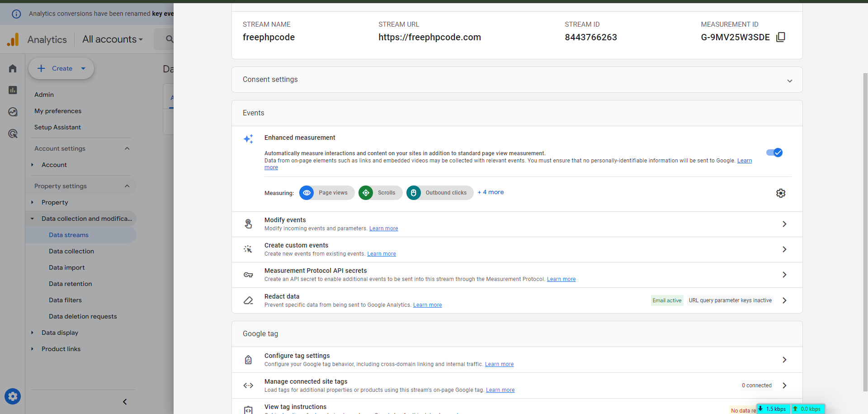The image size is (868, 414).
Task: Open the Data collection menu item
Action: coord(71,251)
